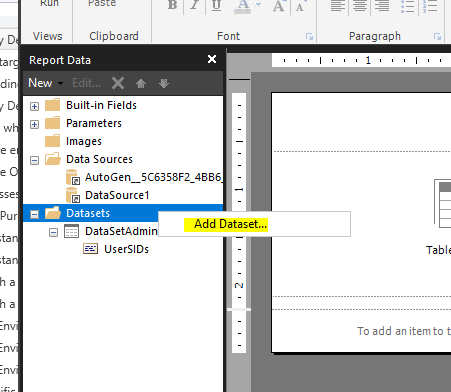The width and height of the screenshot is (451, 392).
Task: Click the Images folder icon
Action: point(52,141)
